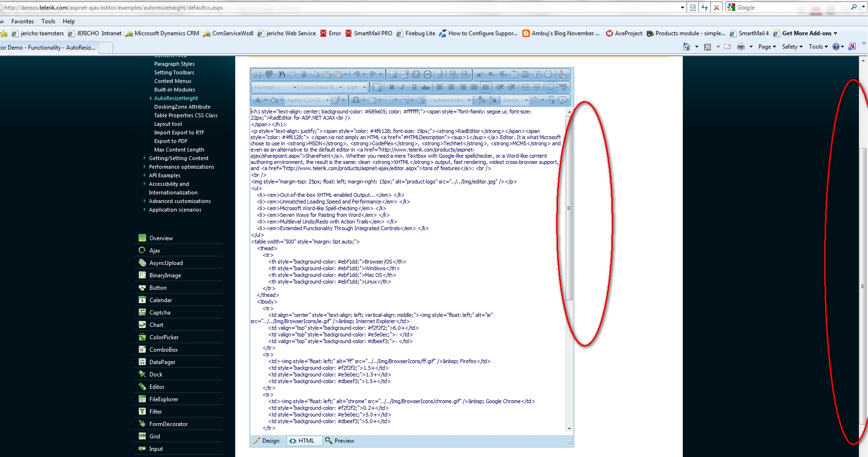Toggle Align Left
The image size is (868, 457).
tap(439, 87)
